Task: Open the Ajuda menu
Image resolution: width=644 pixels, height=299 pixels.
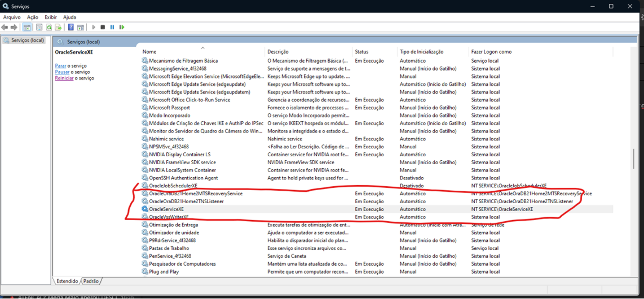Action: (x=70, y=17)
